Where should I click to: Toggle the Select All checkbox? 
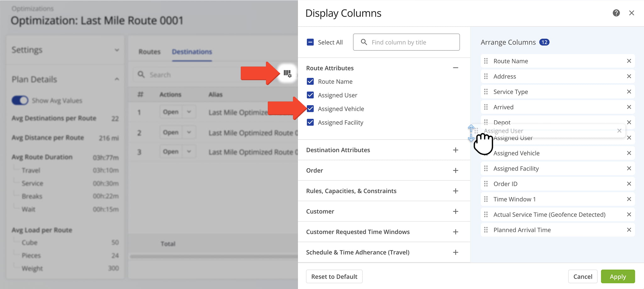tap(310, 42)
